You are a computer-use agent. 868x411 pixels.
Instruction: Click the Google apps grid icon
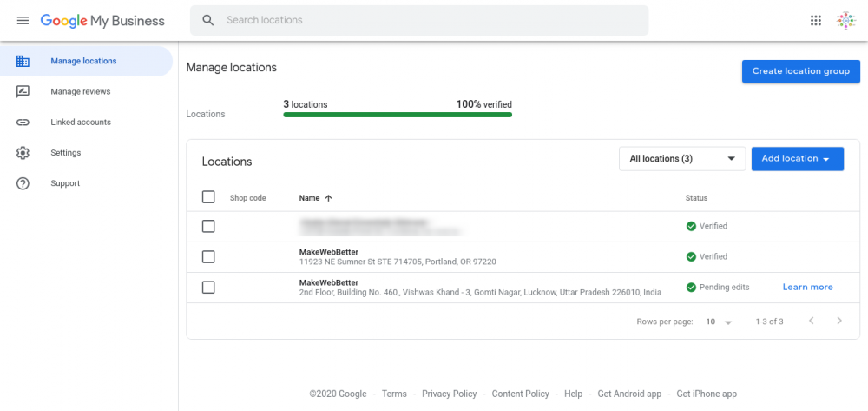pos(815,21)
